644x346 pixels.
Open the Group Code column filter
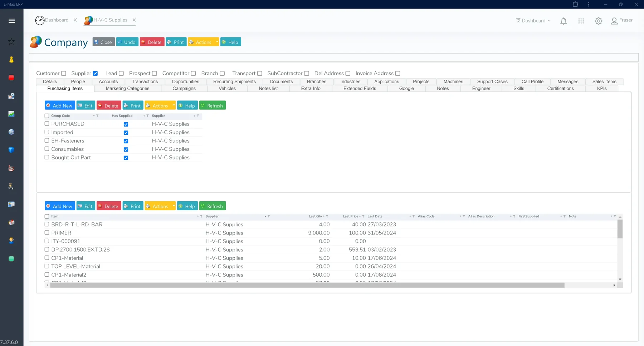click(x=97, y=116)
